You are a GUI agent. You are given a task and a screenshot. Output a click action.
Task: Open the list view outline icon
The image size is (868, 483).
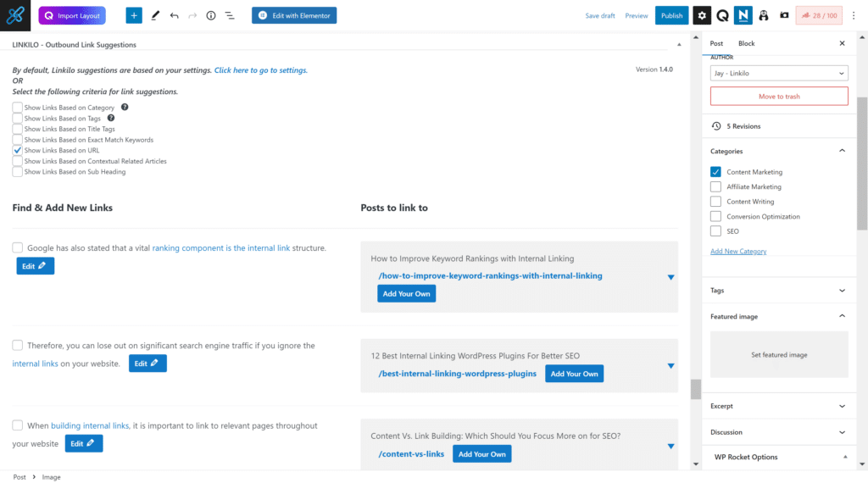[229, 15]
